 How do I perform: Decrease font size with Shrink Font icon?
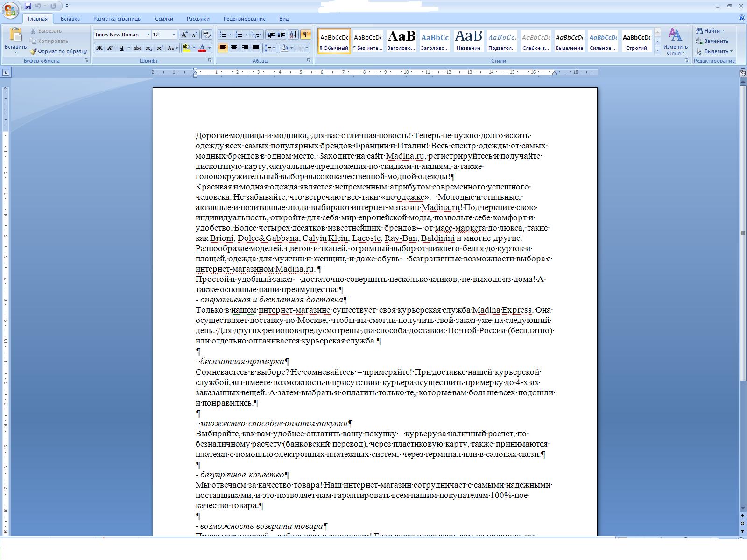click(194, 35)
